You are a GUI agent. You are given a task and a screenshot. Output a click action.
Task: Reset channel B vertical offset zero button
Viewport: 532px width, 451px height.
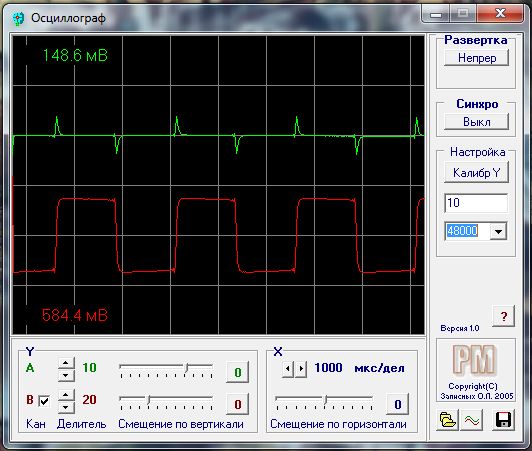pos(238,404)
